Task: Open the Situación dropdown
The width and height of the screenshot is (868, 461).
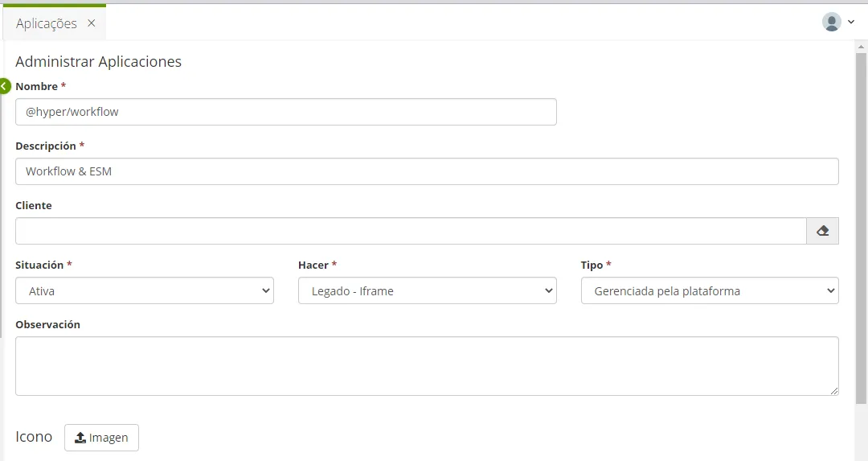Action: pyautogui.click(x=145, y=290)
